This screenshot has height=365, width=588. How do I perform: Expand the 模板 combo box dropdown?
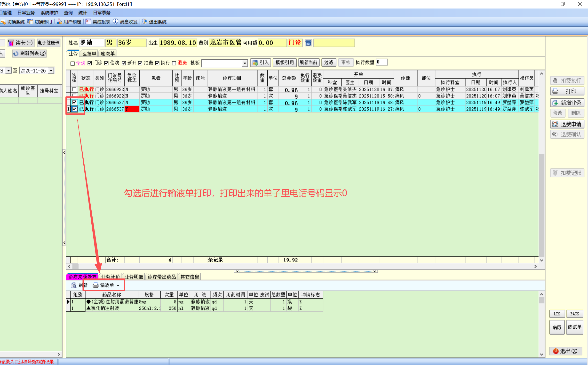point(245,63)
